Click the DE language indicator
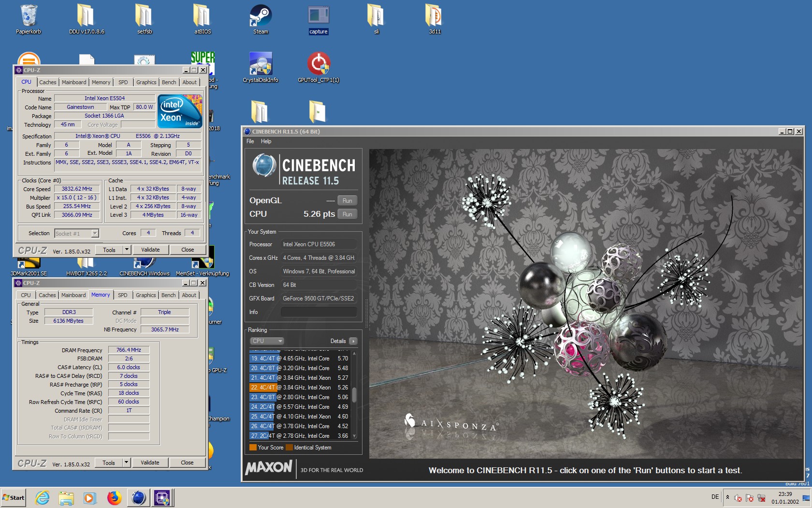Viewport: 812px width, 508px height. (715, 497)
